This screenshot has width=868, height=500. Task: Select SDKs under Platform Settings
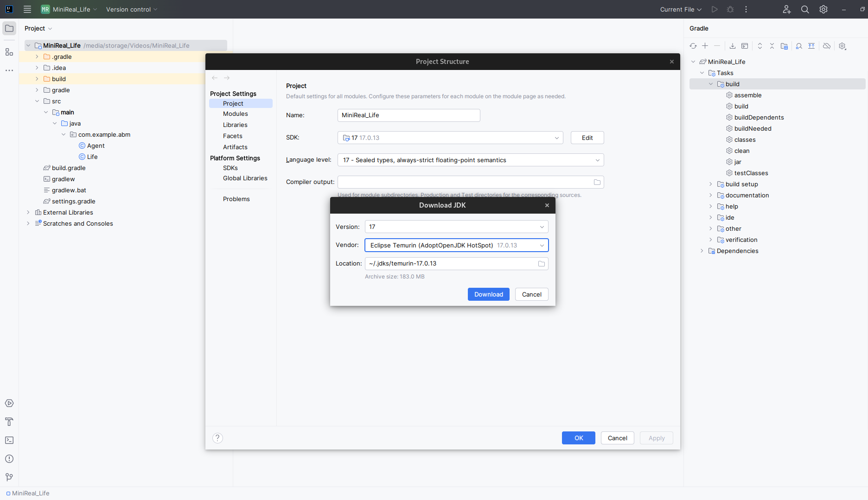click(230, 168)
